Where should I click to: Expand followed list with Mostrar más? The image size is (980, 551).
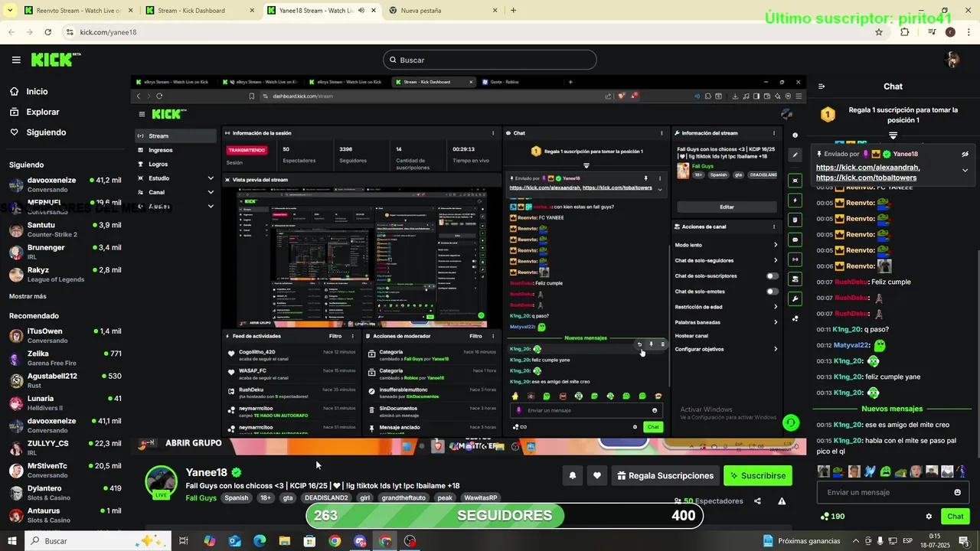pos(28,296)
